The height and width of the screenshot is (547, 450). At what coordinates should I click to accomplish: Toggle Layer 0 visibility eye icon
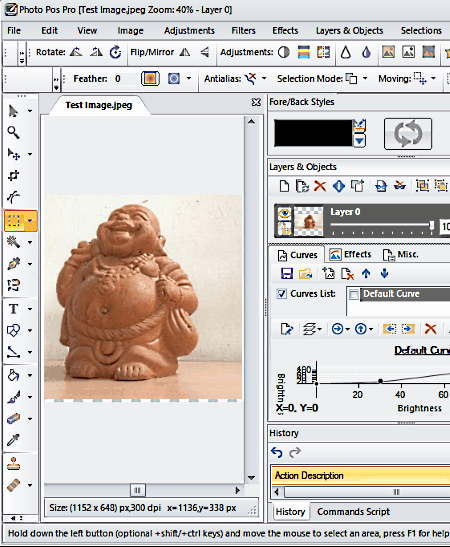(284, 213)
